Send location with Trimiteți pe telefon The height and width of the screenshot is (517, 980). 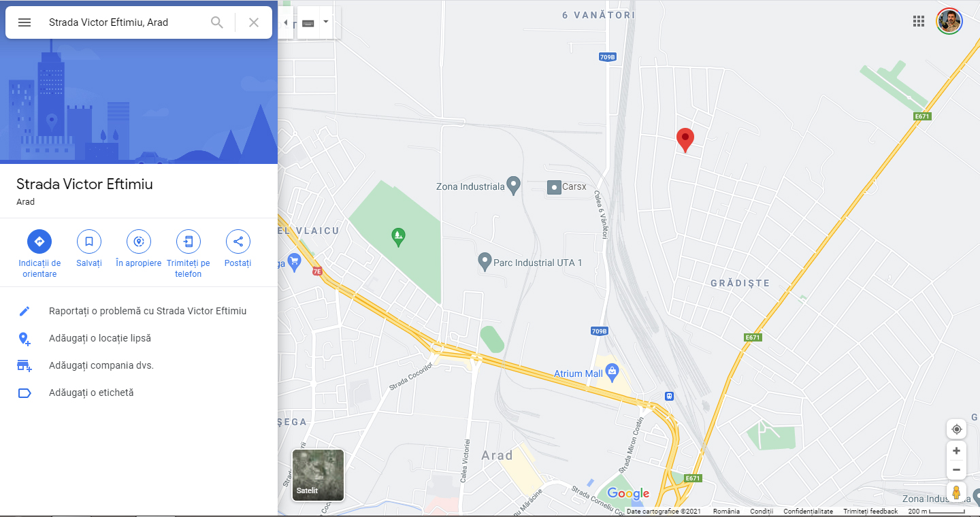click(x=189, y=241)
